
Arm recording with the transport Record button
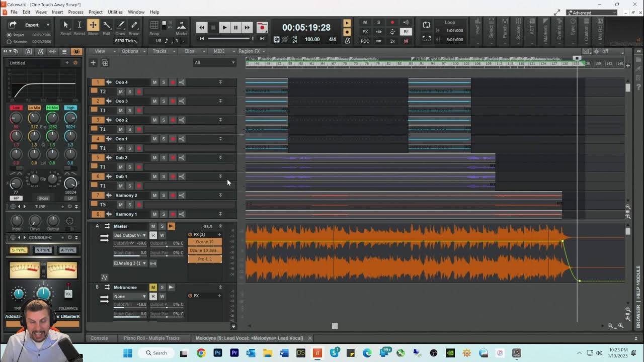[x=262, y=28]
